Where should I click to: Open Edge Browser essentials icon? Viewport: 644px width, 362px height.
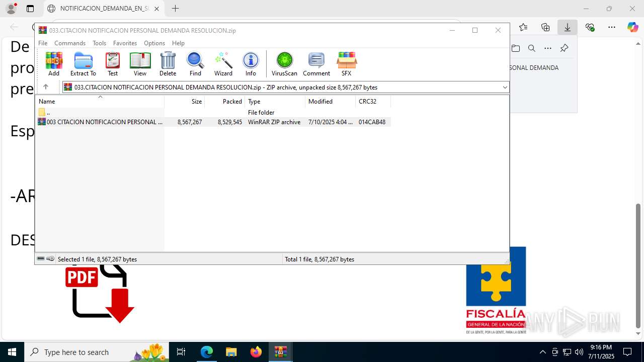(590, 27)
